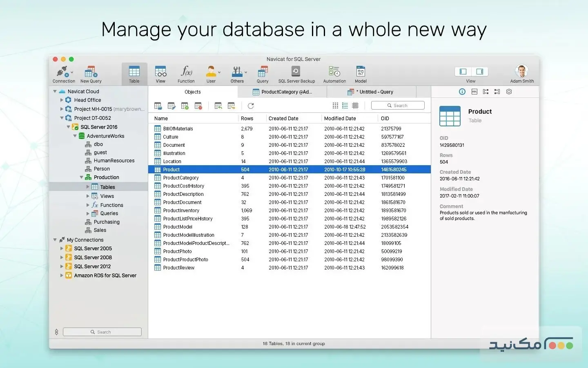This screenshot has width=588, height=368.
Task: Switch to the Objects tab
Action: click(192, 92)
